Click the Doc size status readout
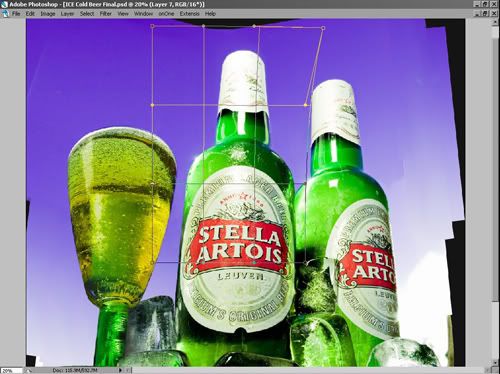 (x=75, y=370)
